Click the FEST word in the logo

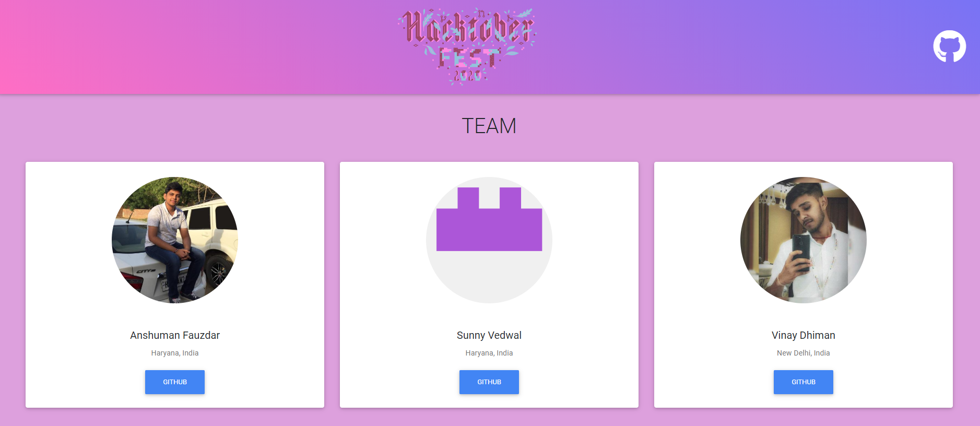(x=468, y=57)
